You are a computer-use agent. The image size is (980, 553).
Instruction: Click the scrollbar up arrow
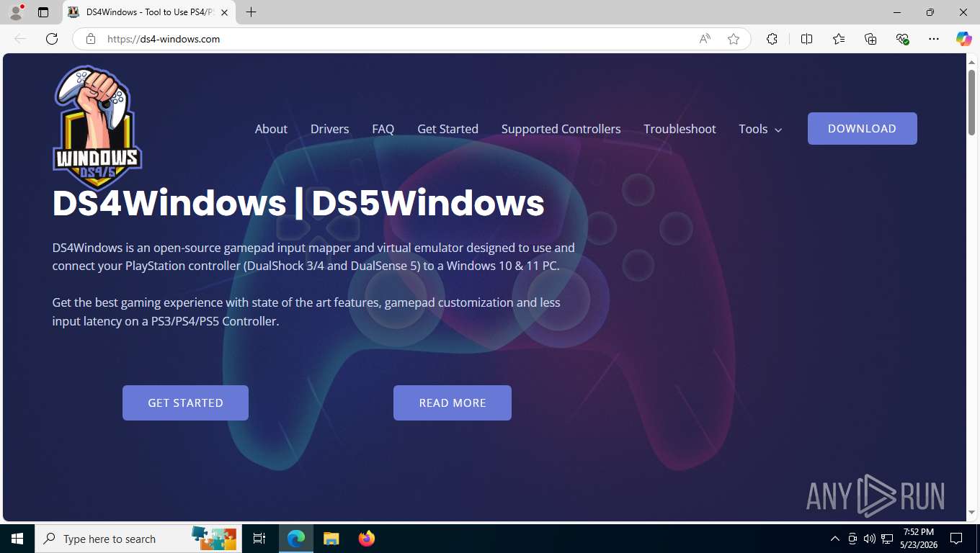pyautogui.click(x=971, y=63)
